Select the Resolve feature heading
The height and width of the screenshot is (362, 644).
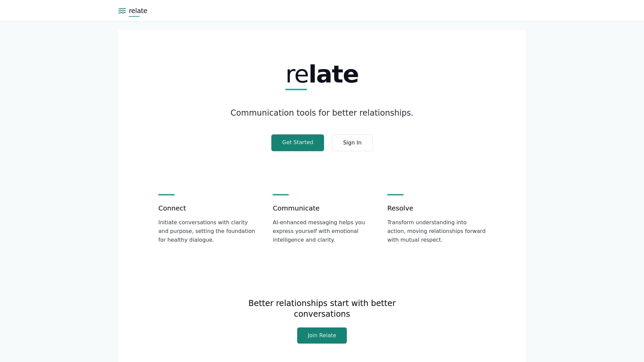(400, 208)
